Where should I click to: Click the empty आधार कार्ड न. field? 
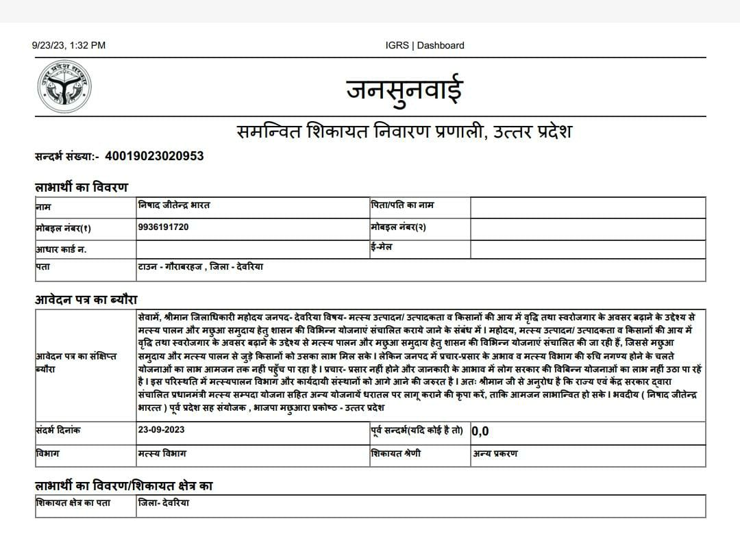click(x=252, y=249)
